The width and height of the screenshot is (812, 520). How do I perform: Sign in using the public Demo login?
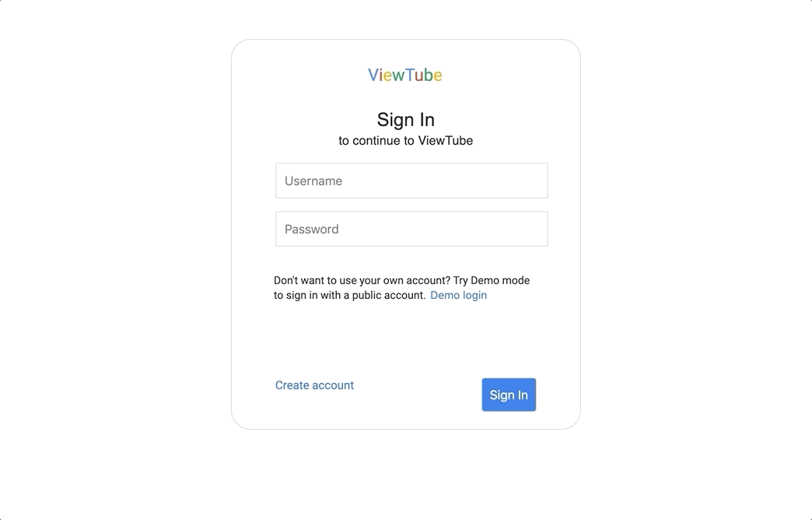click(x=458, y=295)
